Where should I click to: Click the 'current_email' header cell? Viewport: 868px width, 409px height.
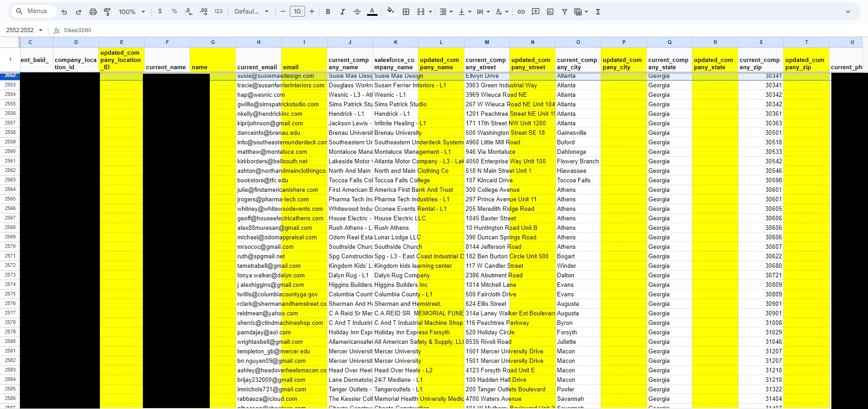[259, 60]
